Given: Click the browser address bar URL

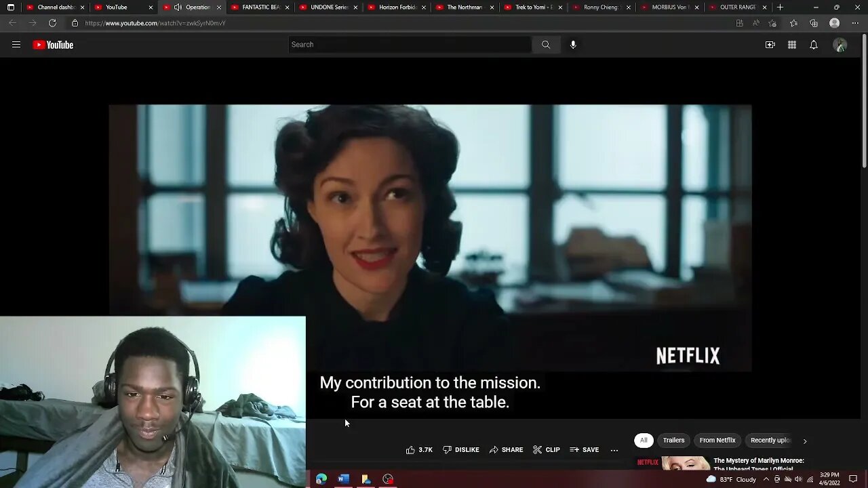Looking at the screenshot, I should (155, 23).
